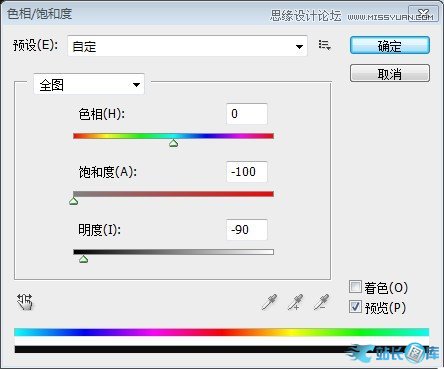Close the 色相/饱和度 dialog
This screenshot has width=444, height=369.
pyautogui.click(x=423, y=14)
